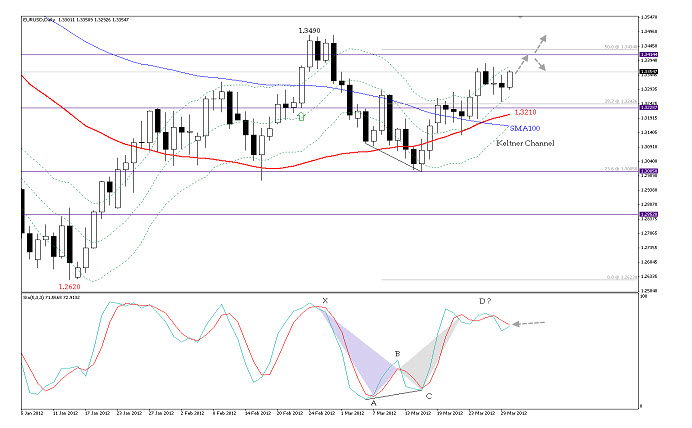Viewport: 692px width, 428px height.
Task: Click the red 1.3210 level label
Action: point(525,112)
